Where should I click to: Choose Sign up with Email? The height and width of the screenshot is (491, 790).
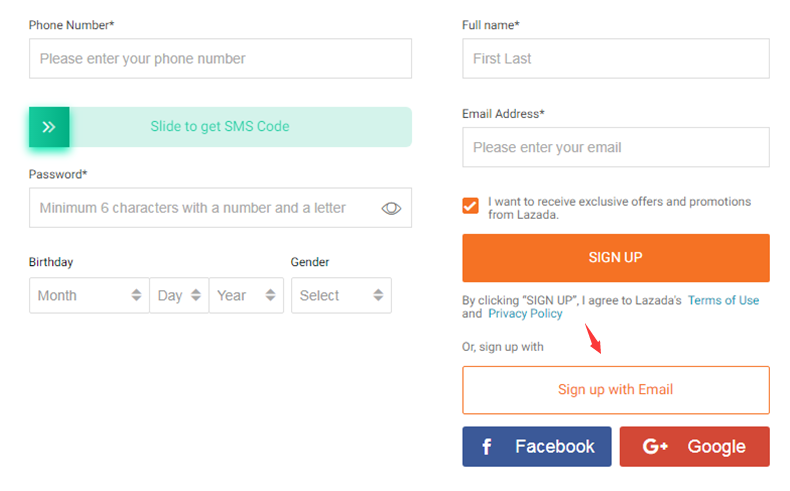[615, 389]
